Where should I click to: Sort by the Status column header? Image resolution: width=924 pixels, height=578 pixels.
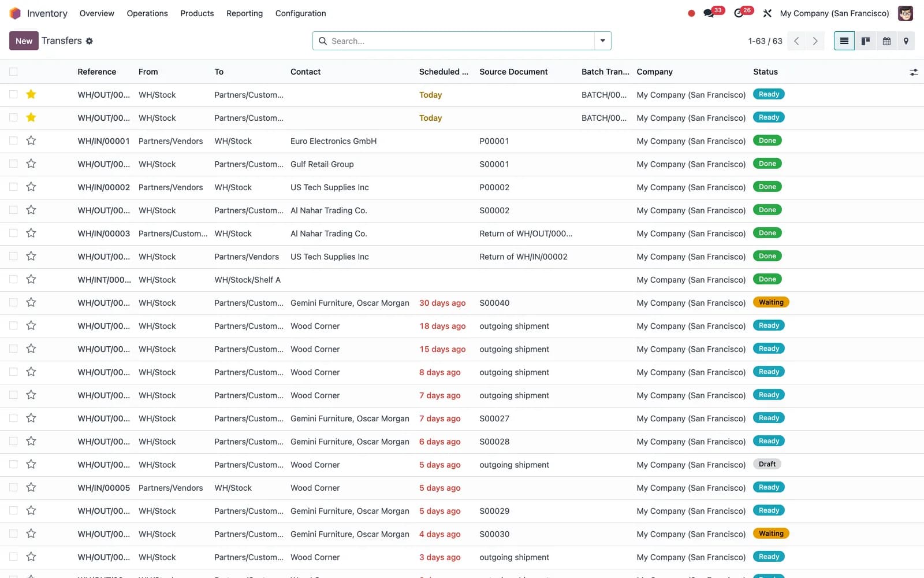point(765,72)
